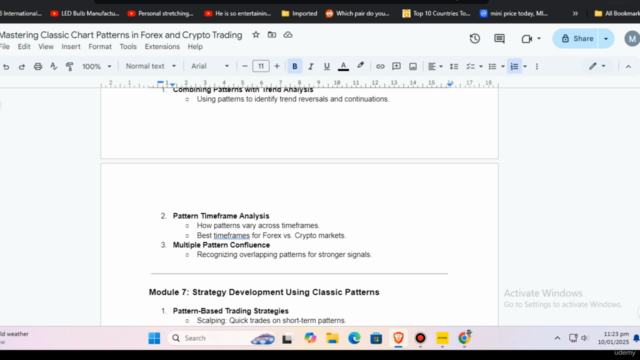Expand the numbered list options arrow
This screenshot has width=640, height=360.
point(525,67)
